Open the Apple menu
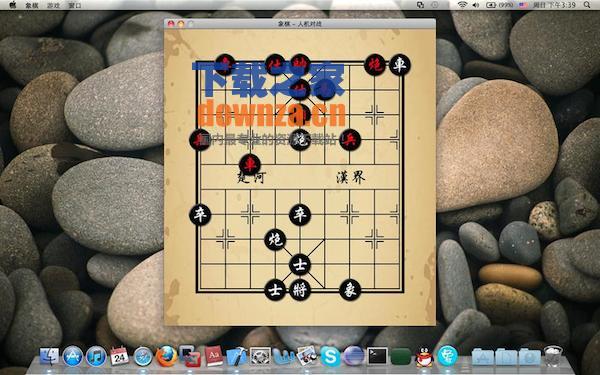This screenshot has height=375, width=600. pyautogui.click(x=13, y=5)
